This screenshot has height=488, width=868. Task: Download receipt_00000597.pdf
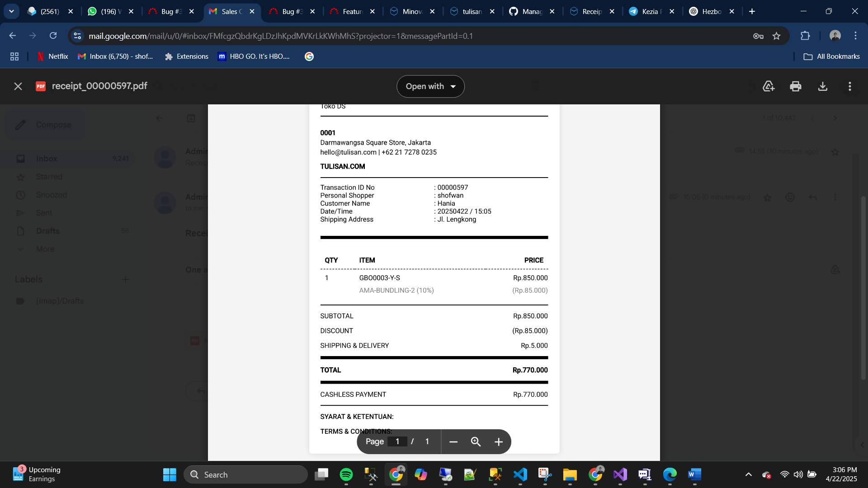point(823,86)
